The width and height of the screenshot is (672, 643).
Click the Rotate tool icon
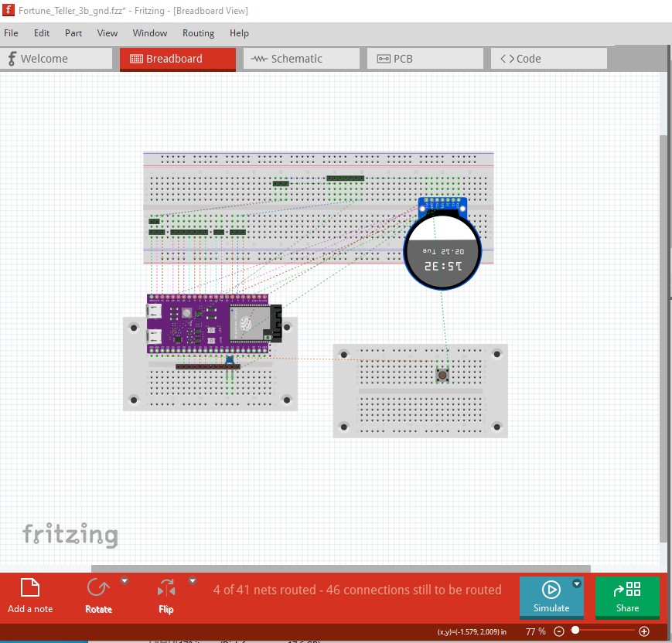coord(98,588)
